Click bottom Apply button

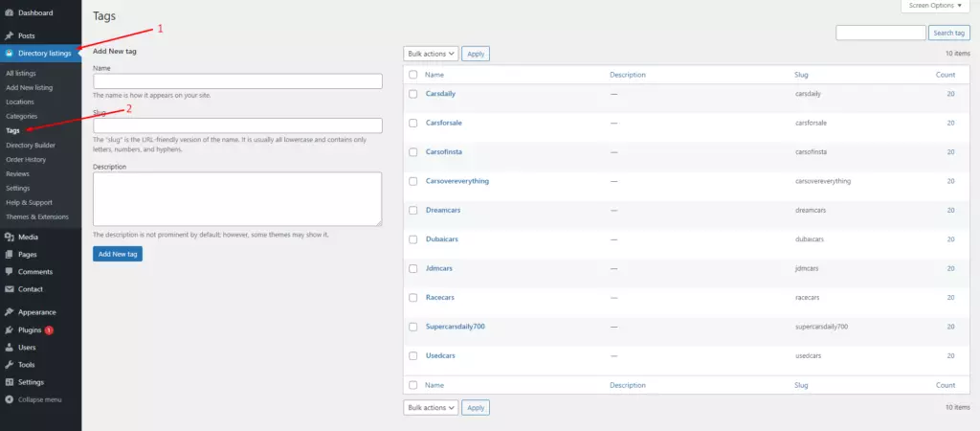tap(476, 408)
